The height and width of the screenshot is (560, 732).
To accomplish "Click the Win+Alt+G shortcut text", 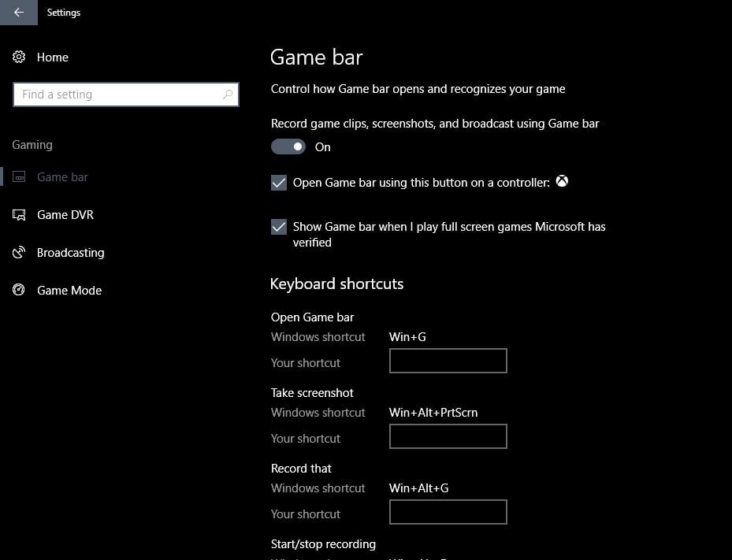I will (x=418, y=488).
